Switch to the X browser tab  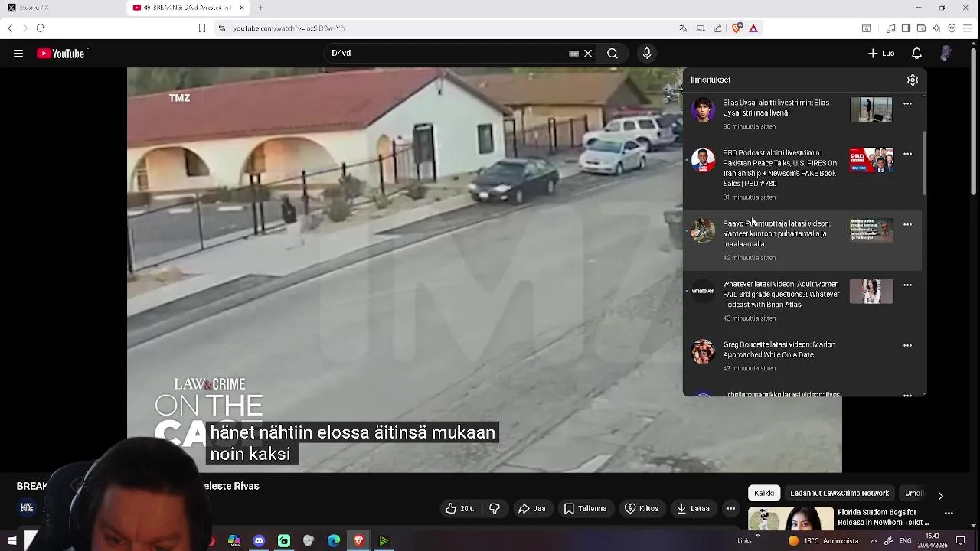pos(61,8)
